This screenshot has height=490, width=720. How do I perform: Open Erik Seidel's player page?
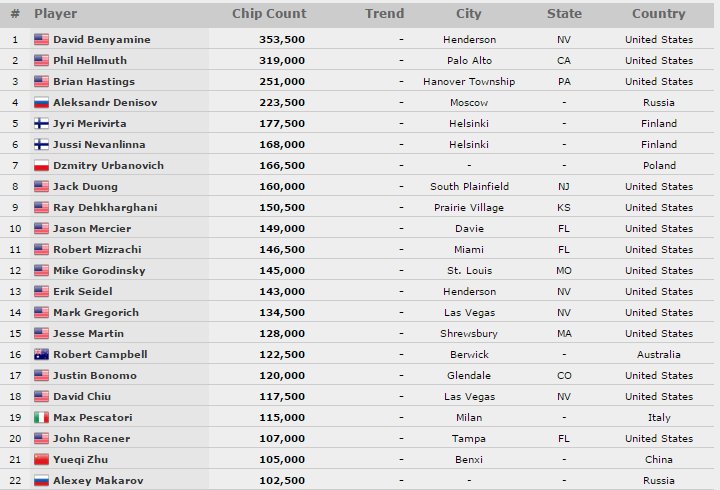pyautogui.click(x=83, y=292)
